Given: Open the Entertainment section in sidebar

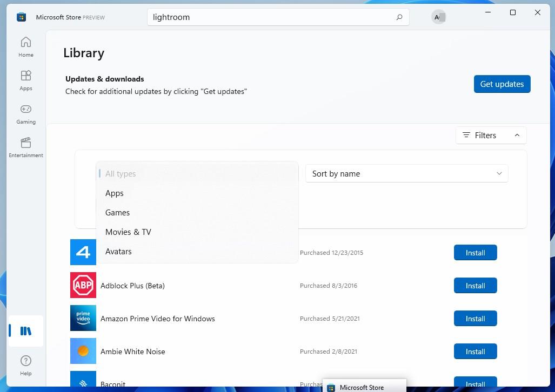Looking at the screenshot, I should click(x=26, y=147).
